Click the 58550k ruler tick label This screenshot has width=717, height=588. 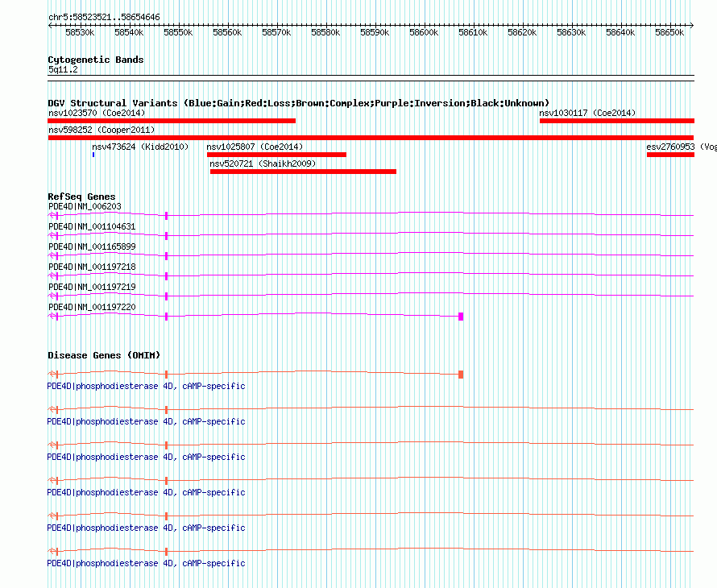[178, 32]
